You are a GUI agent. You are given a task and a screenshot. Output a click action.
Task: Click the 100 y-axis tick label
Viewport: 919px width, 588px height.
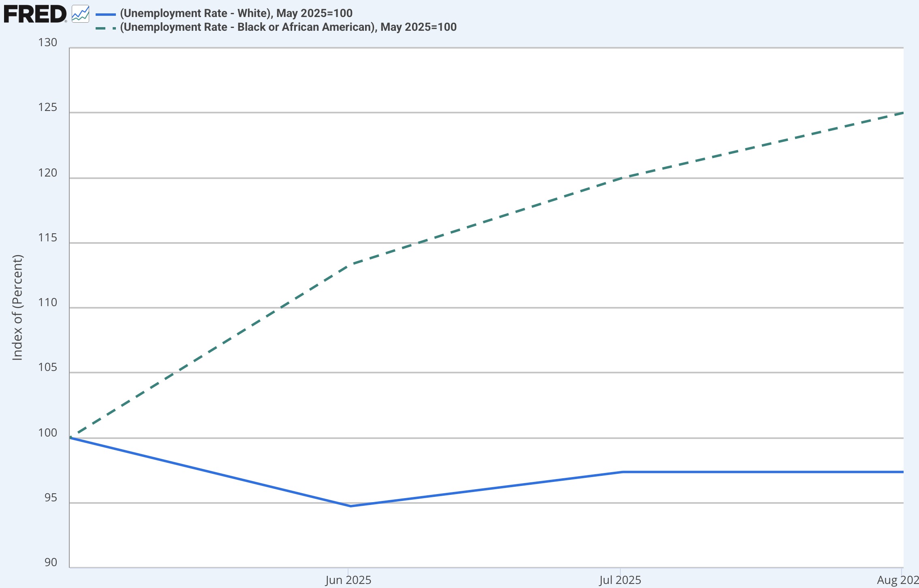(x=48, y=432)
